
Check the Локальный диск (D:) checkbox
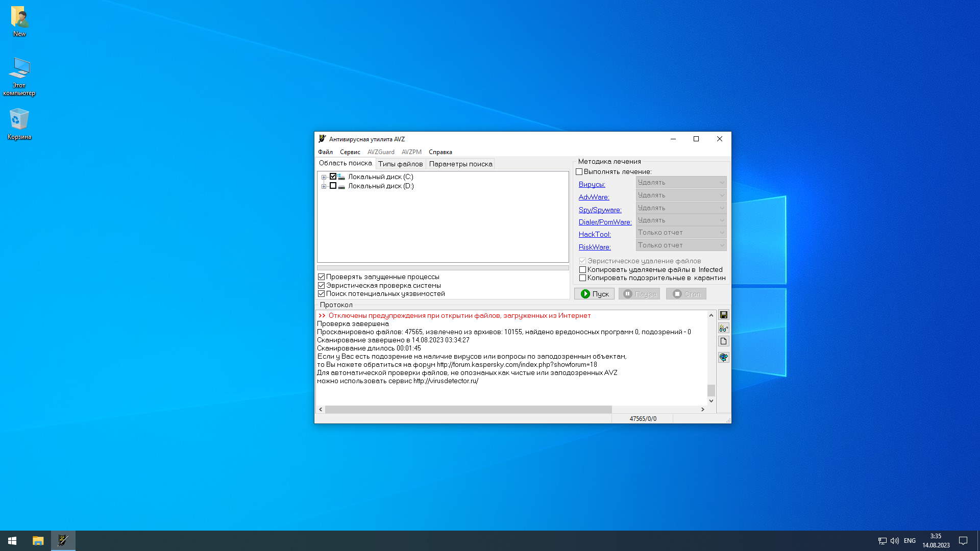tap(333, 186)
